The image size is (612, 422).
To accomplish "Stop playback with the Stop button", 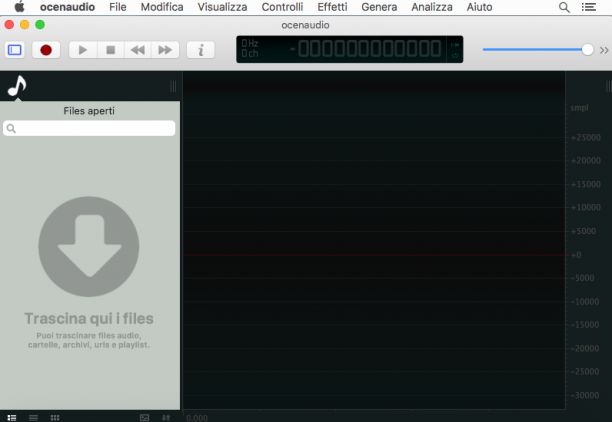I will tap(111, 50).
